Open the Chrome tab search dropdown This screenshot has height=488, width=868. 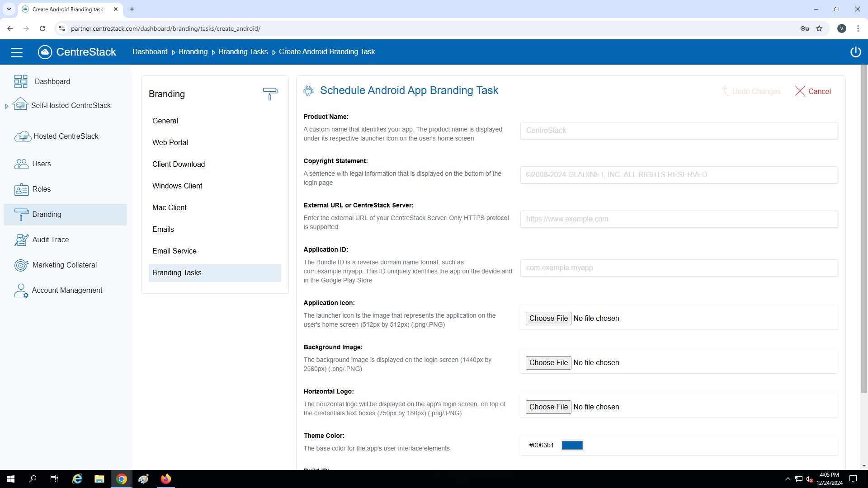(9, 9)
